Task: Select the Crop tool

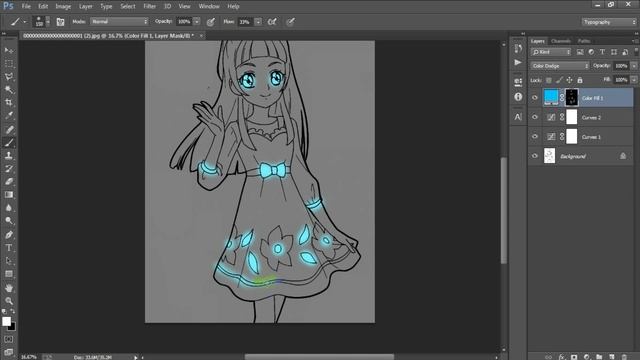Action: (x=9, y=102)
